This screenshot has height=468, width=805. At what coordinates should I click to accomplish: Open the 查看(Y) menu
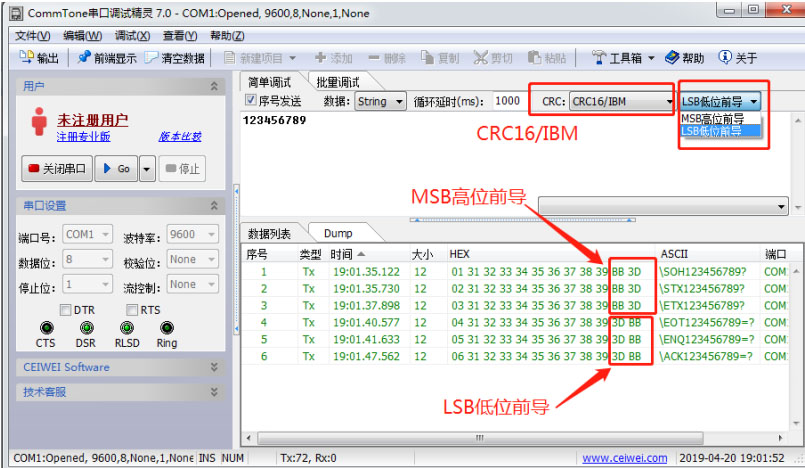[x=180, y=36]
